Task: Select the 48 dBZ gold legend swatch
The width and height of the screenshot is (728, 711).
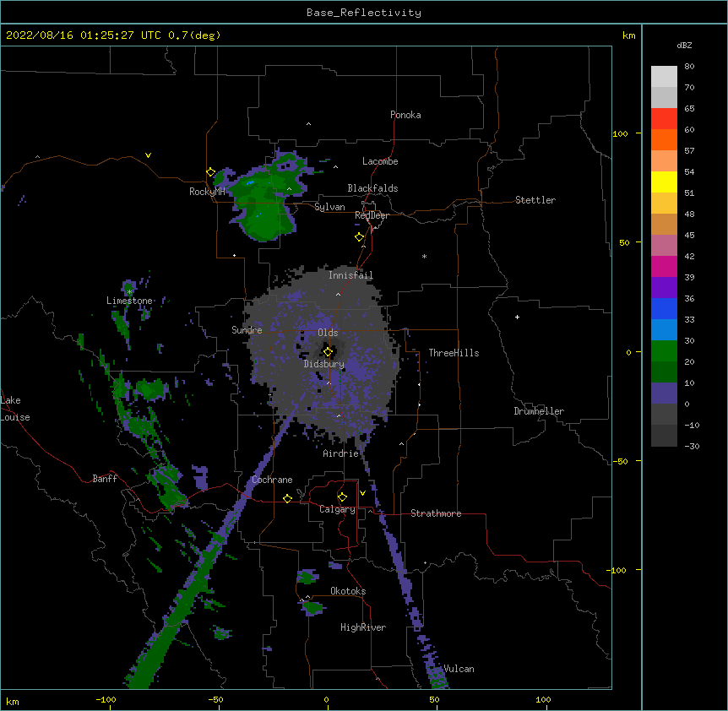Action: click(x=664, y=224)
